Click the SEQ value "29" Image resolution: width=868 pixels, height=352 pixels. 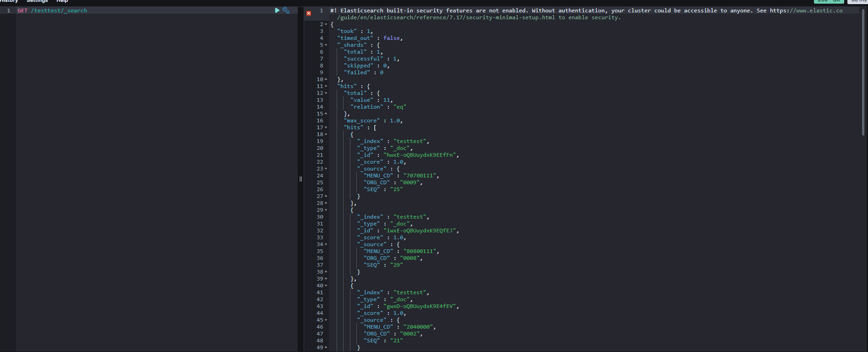click(396, 265)
